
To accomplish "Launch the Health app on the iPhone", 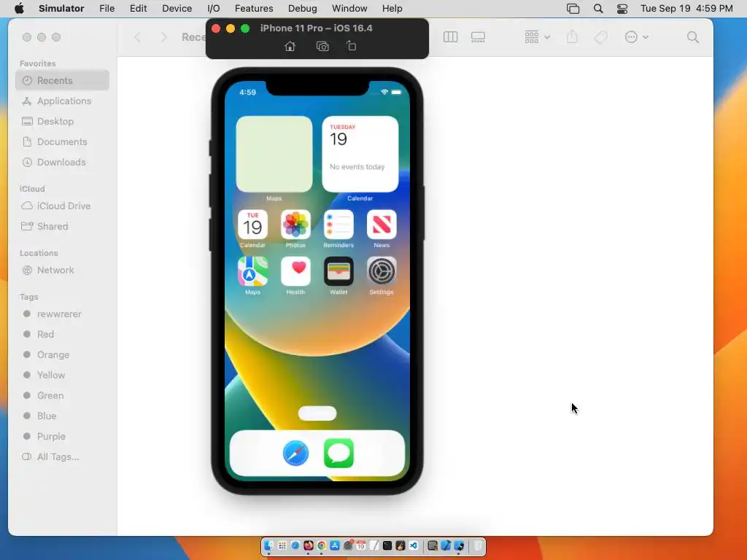I will point(295,271).
